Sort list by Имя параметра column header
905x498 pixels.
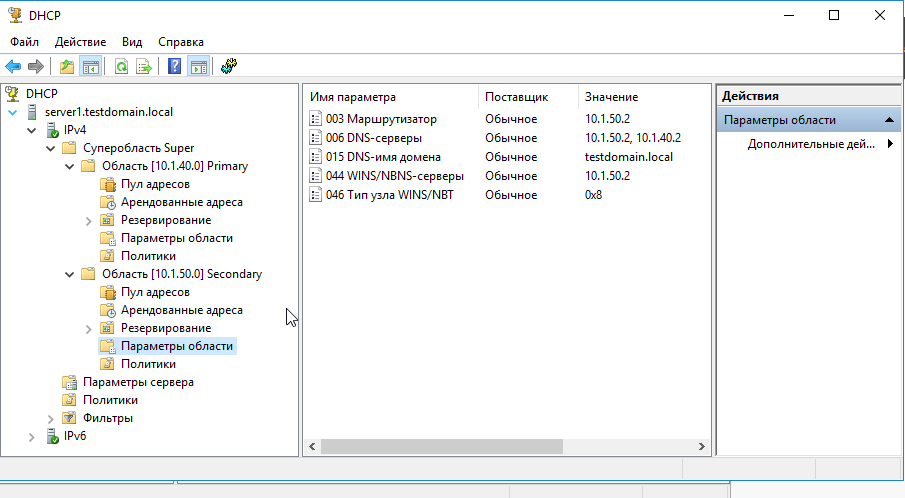click(390, 97)
